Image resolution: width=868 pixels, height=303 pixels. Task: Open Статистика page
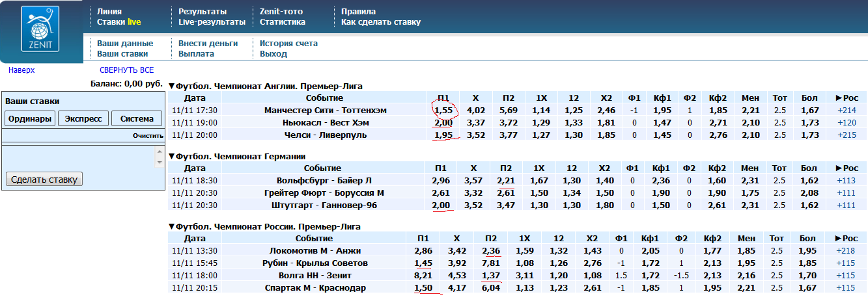point(283,22)
